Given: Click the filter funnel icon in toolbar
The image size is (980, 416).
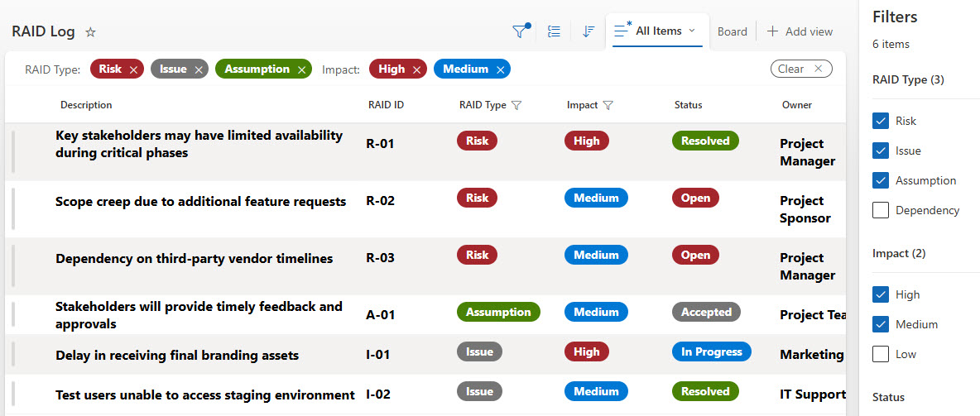Looking at the screenshot, I should coord(520,31).
